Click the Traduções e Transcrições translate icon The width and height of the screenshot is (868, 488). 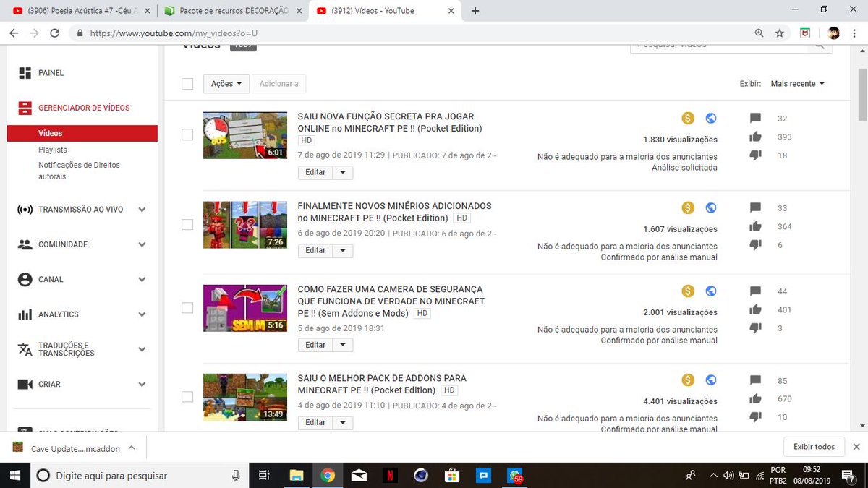click(x=25, y=349)
